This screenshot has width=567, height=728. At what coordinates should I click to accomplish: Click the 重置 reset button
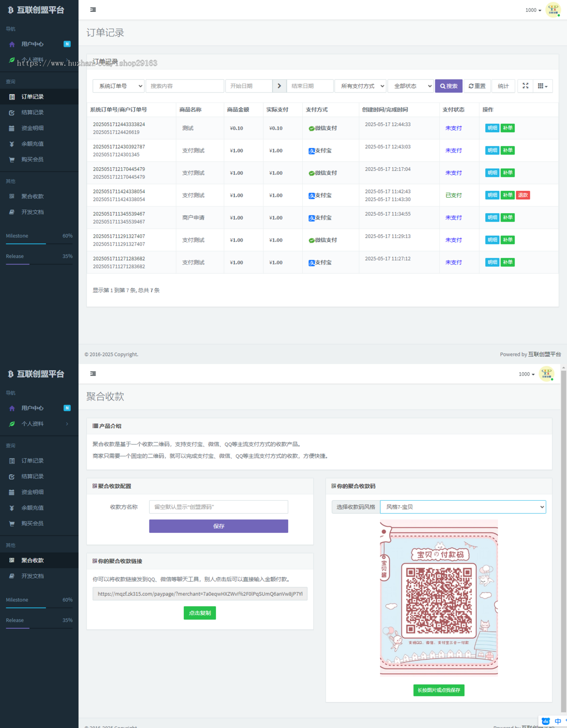coord(477,86)
